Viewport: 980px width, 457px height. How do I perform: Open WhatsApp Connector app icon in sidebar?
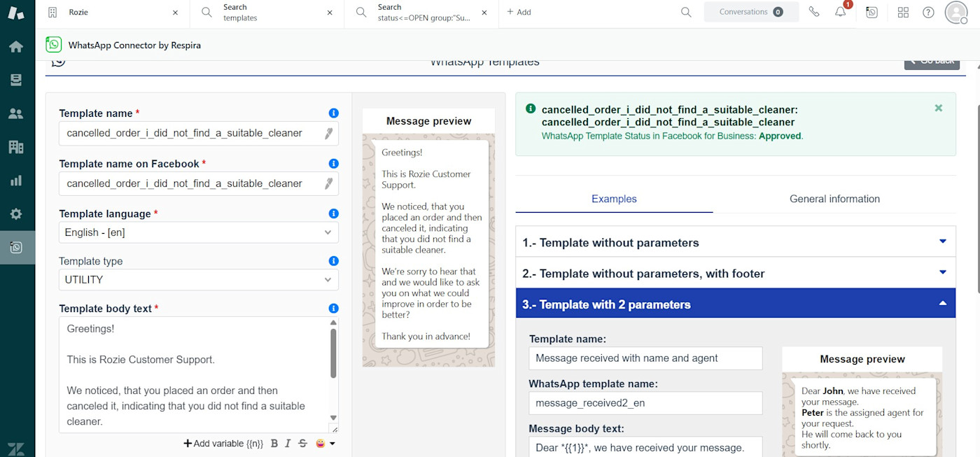point(15,248)
